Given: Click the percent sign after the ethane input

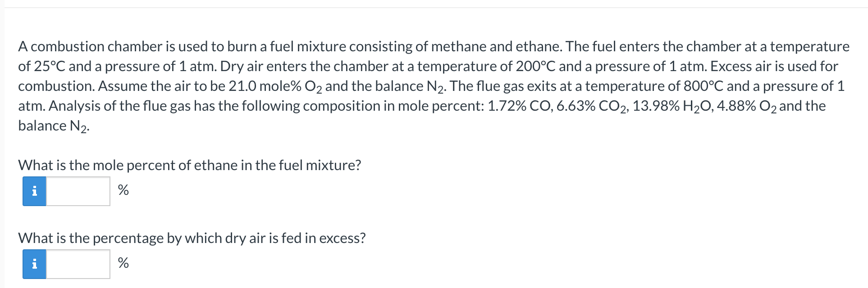Looking at the screenshot, I should [x=123, y=190].
